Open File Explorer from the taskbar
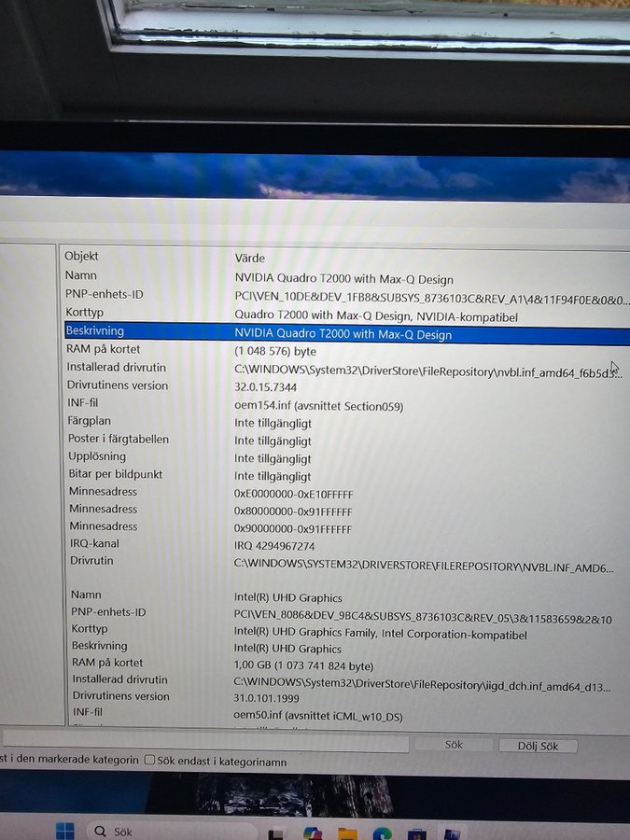 tap(347, 833)
